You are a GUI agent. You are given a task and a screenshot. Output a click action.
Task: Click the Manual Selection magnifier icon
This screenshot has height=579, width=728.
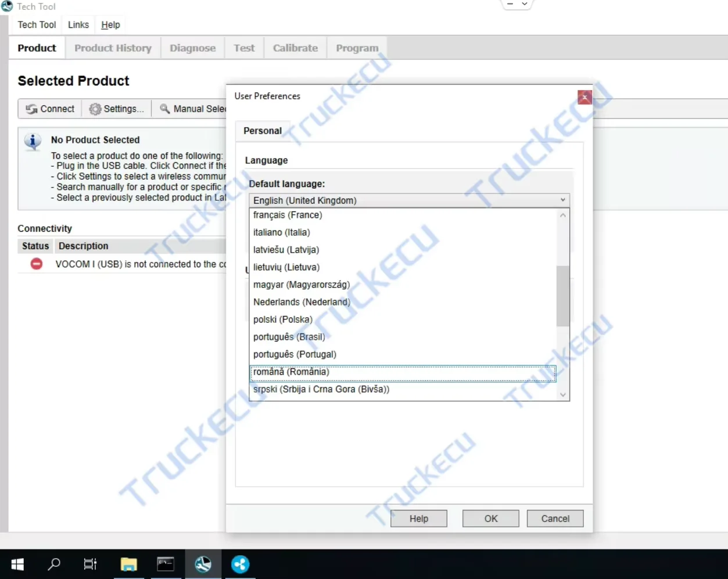(x=165, y=109)
